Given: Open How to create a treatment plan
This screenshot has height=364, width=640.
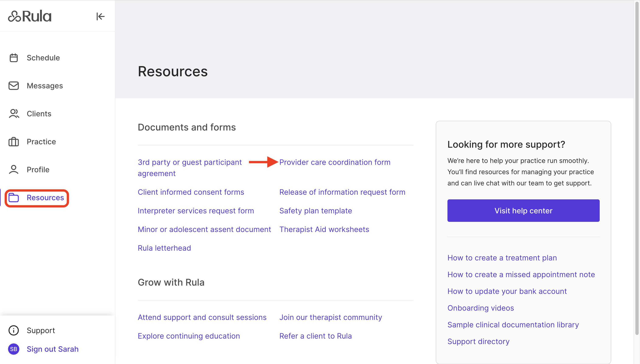Looking at the screenshot, I should 502,258.
